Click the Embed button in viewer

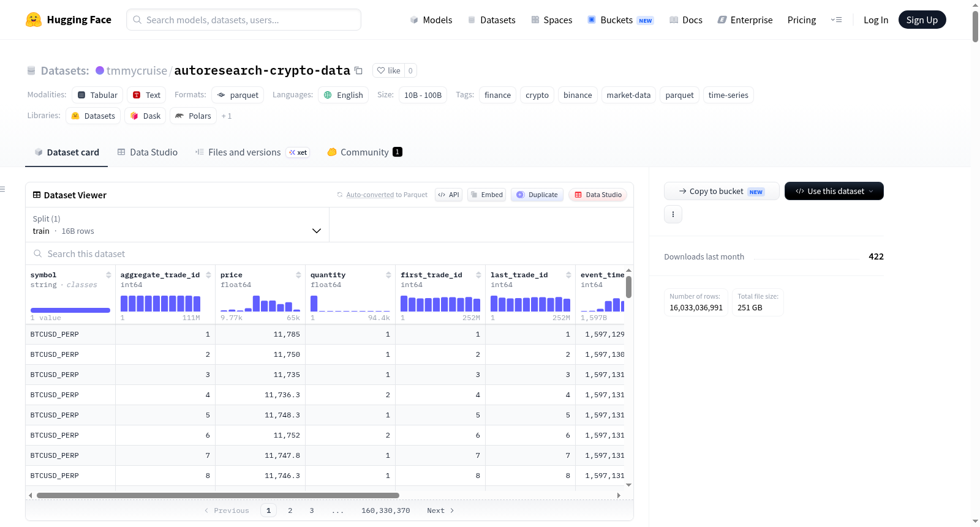pyautogui.click(x=486, y=195)
